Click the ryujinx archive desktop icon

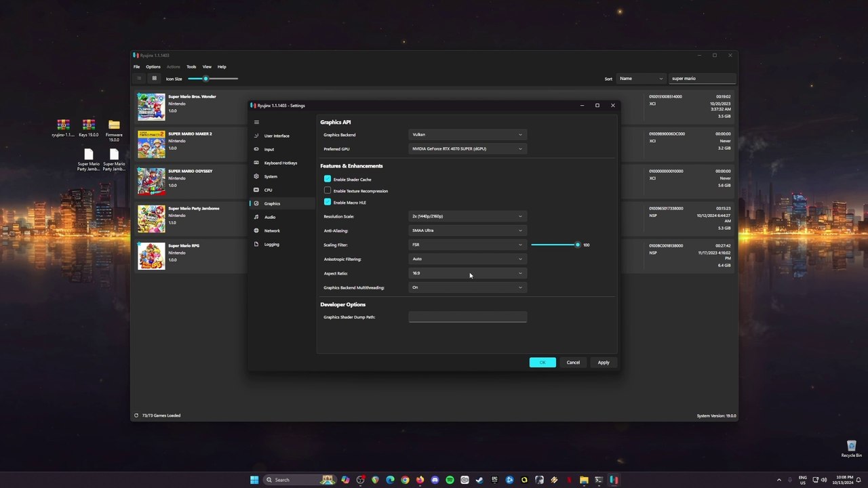click(x=63, y=125)
